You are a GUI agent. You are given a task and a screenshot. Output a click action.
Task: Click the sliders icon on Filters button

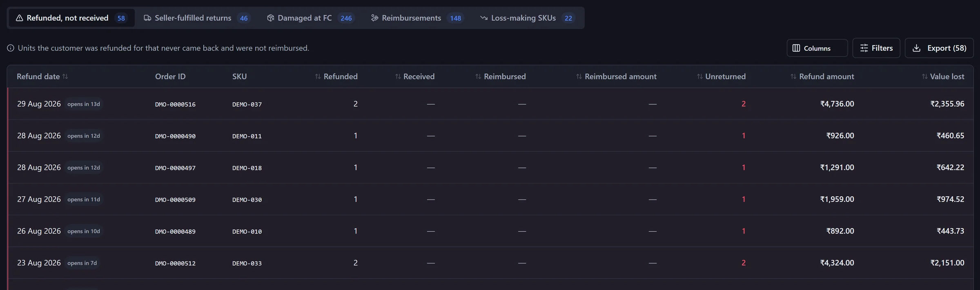pos(864,48)
